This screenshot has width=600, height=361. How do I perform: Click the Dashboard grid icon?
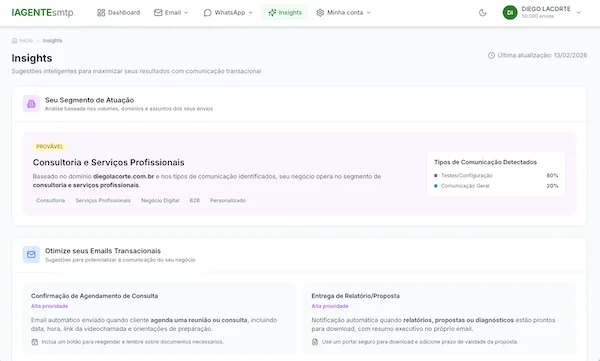[x=101, y=13]
